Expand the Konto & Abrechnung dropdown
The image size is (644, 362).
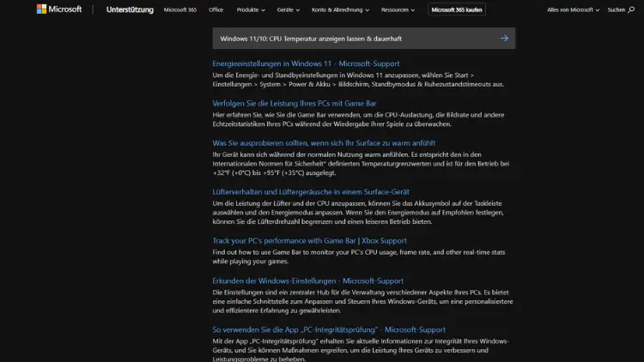click(x=340, y=9)
